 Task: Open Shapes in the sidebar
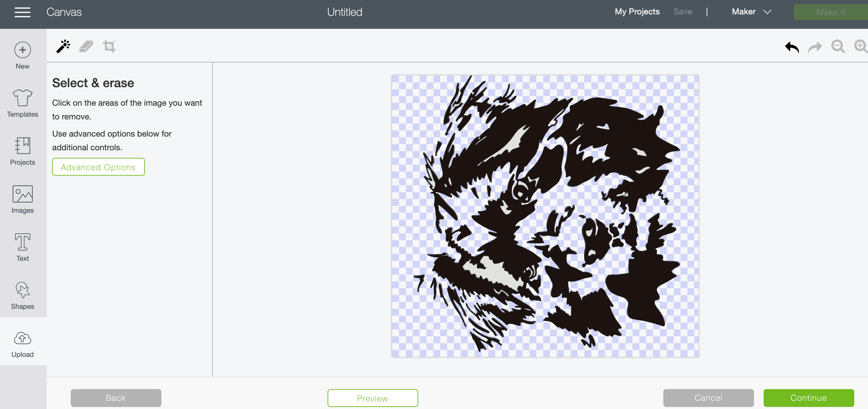click(x=23, y=296)
